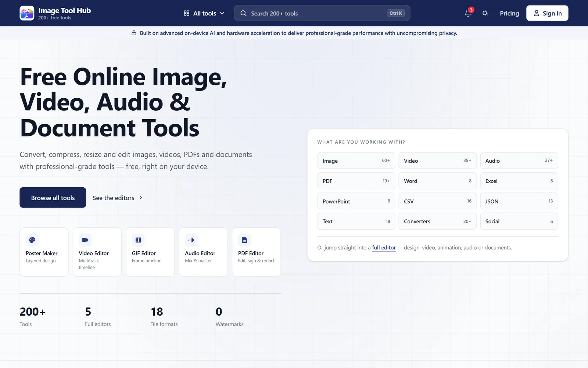Click the Sign in button
588x368 pixels.
547,13
